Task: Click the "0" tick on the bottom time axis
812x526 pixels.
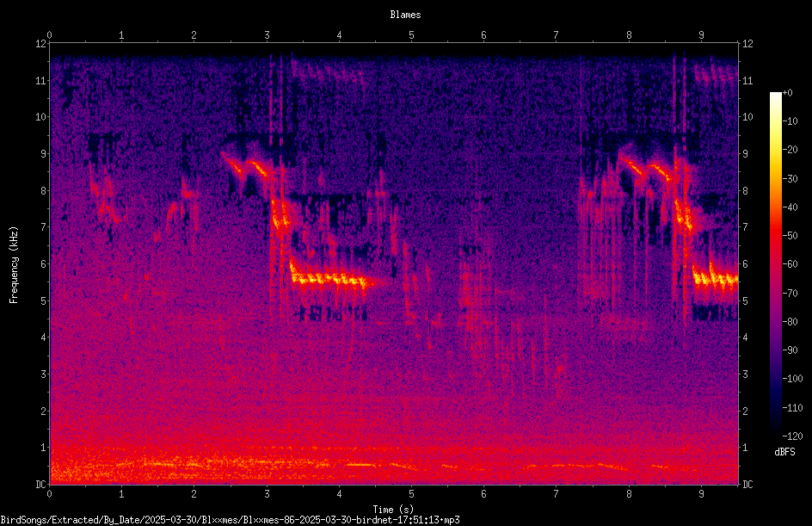Action: pyautogui.click(x=49, y=494)
